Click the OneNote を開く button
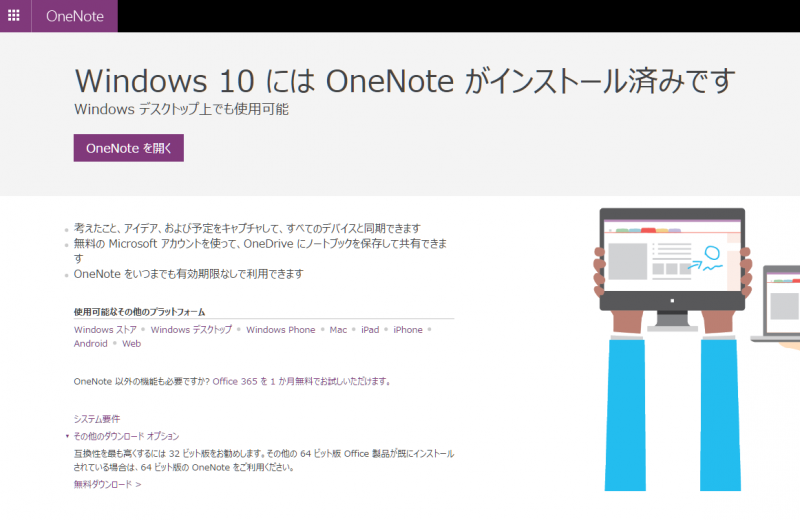This screenshot has width=800, height=520. click(x=129, y=148)
